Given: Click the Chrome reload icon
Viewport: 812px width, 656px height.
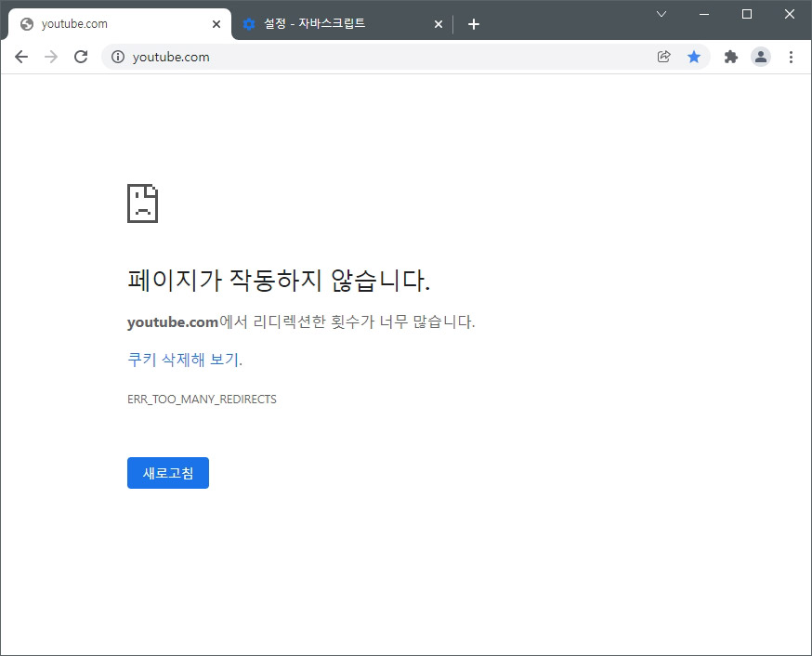Looking at the screenshot, I should [x=81, y=56].
